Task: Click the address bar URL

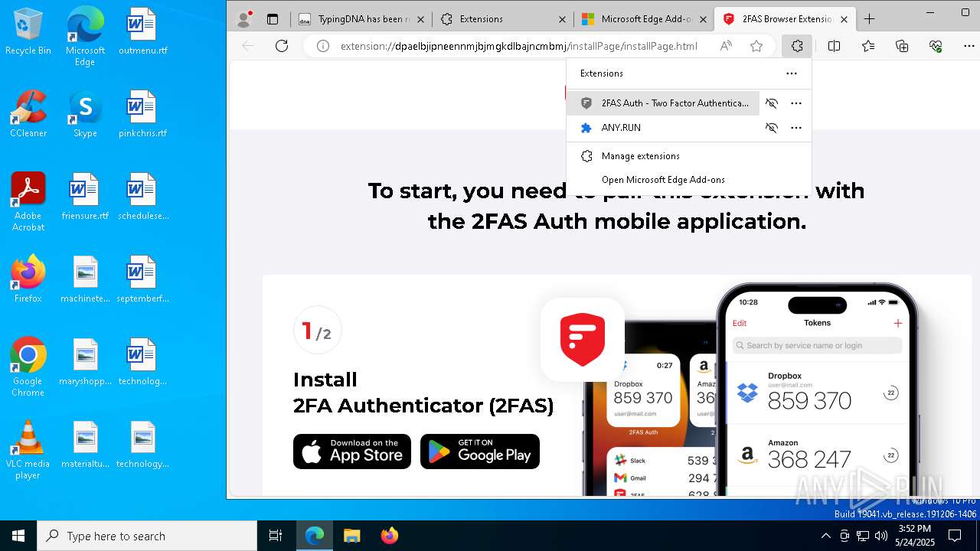Action: point(518,46)
